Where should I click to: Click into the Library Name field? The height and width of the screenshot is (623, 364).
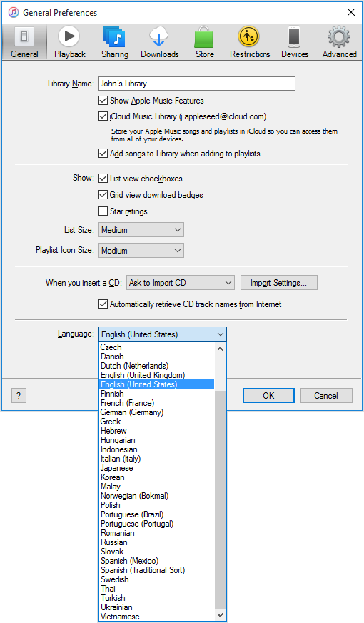click(x=197, y=84)
